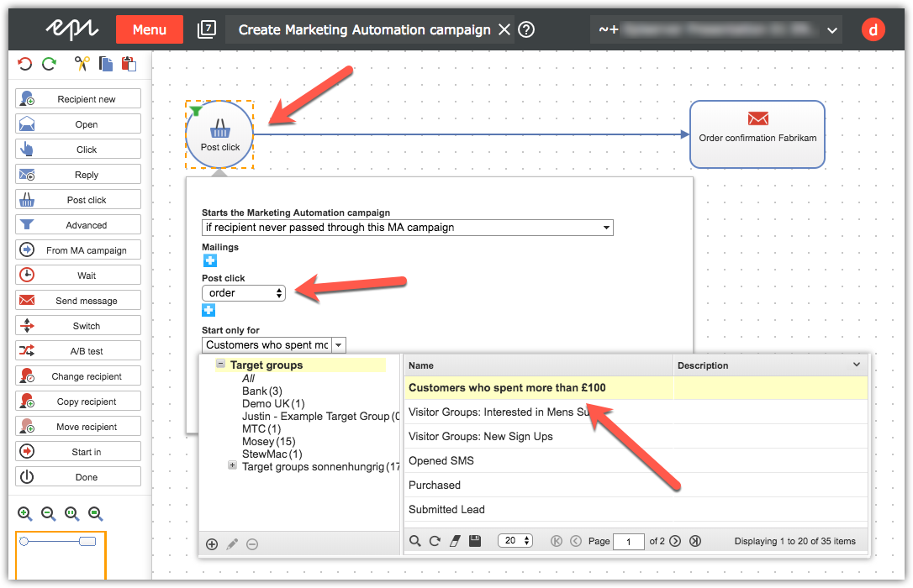Change the rows per page selector
Image resolution: width=913 pixels, height=588 pixels.
(515, 541)
